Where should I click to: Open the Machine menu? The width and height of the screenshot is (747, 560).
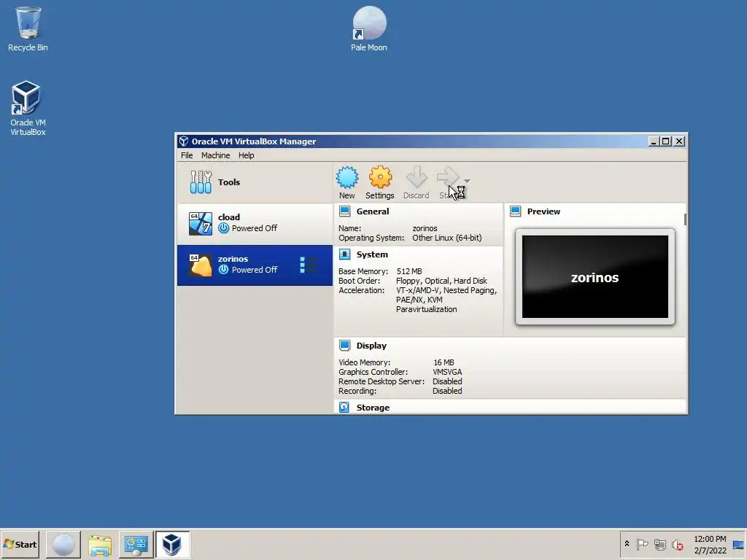pos(215,155)
